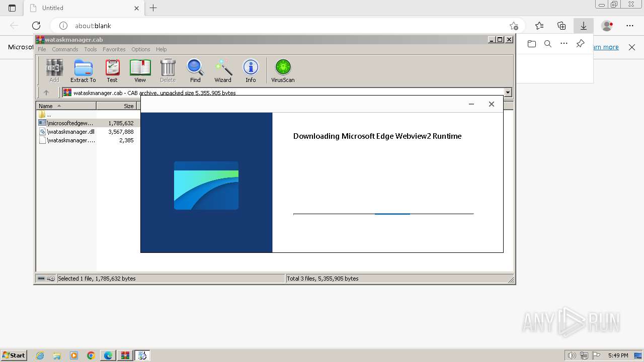Click the Webview2 download progress bar
The image size is (644, 362).
383,214
